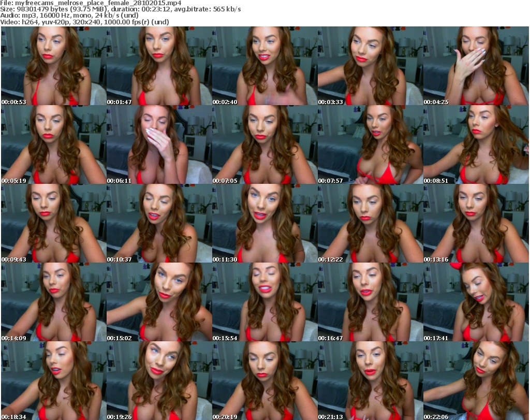Select the thumbnail stamped 00:04:25

pos(476,66)
